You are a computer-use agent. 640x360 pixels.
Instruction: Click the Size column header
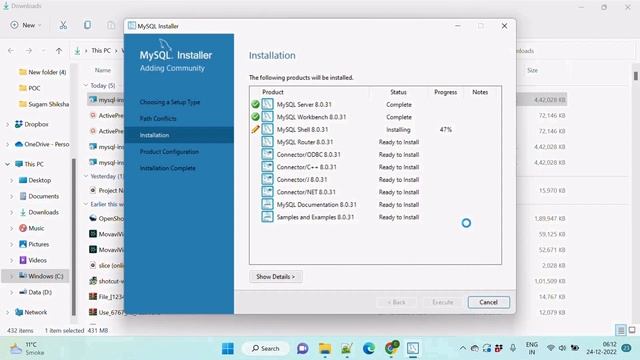click(532, 70)
